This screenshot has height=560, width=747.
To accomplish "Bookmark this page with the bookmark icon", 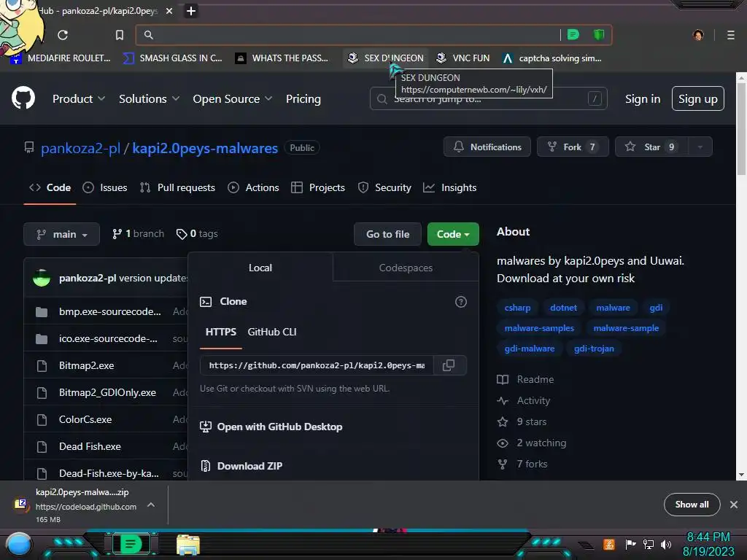I will (120, 35).
